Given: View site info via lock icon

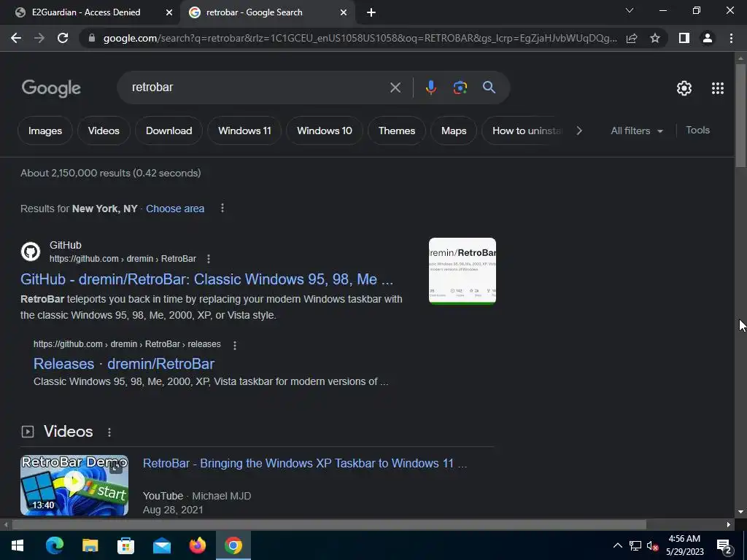Looking at the screenshot, I should tap(92, 38).
